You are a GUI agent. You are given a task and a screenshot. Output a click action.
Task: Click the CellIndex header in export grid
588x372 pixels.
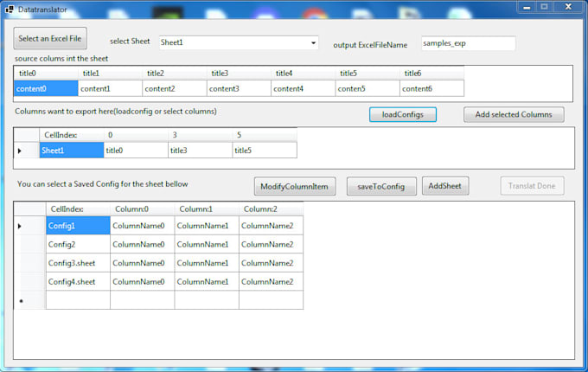pos(72,135)
